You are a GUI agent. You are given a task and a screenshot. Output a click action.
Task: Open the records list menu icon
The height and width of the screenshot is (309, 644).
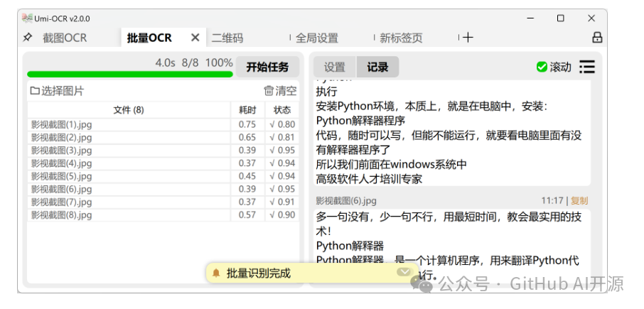coord(587,67)
